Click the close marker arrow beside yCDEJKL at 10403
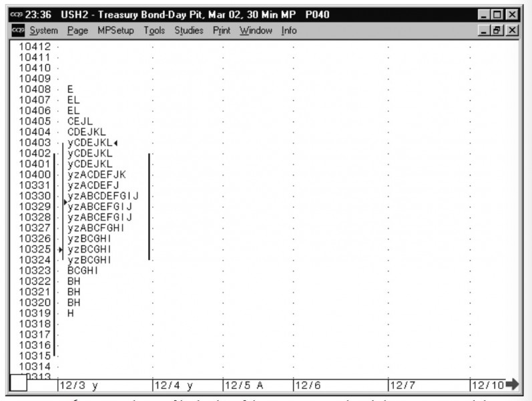532x401 pixels. 115,143
